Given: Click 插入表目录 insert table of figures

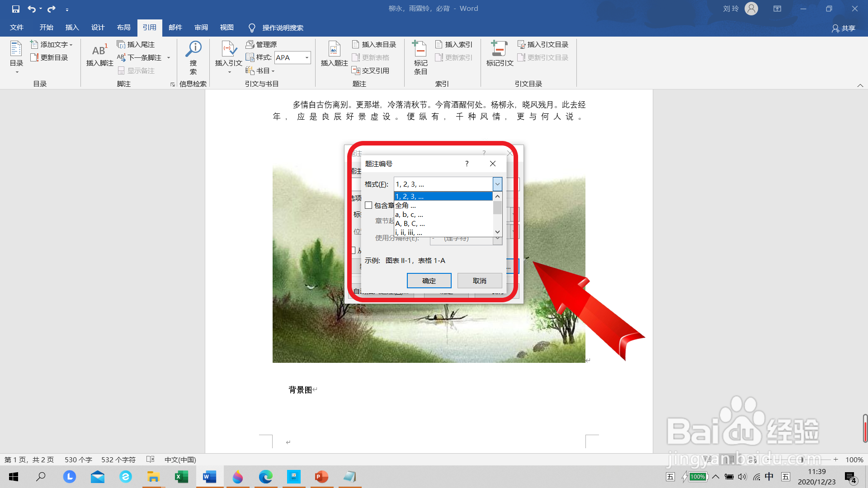Looking at the screenshot, I should point(374,44).
